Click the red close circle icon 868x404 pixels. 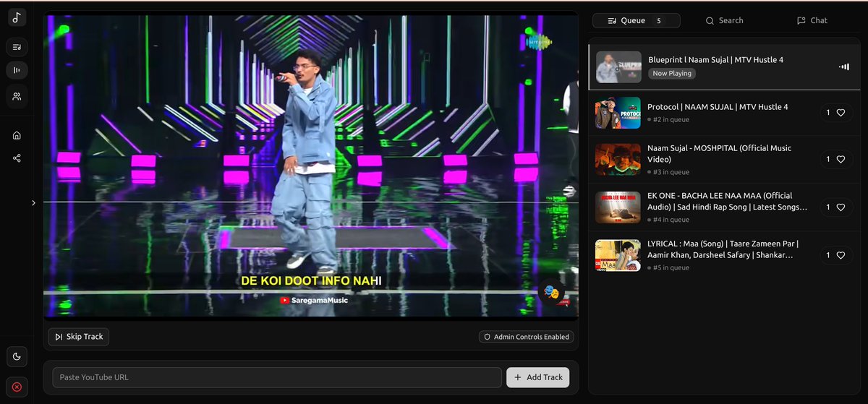click(17, 387)
